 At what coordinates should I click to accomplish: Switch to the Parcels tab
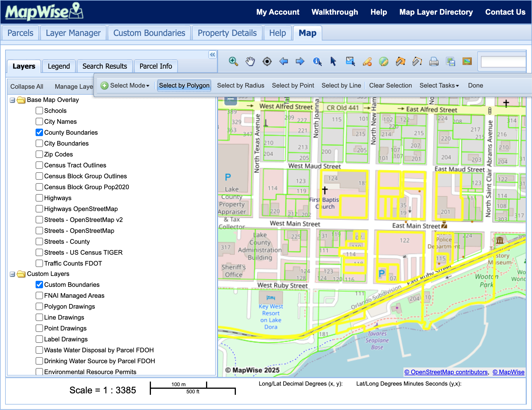click(20, 33)
